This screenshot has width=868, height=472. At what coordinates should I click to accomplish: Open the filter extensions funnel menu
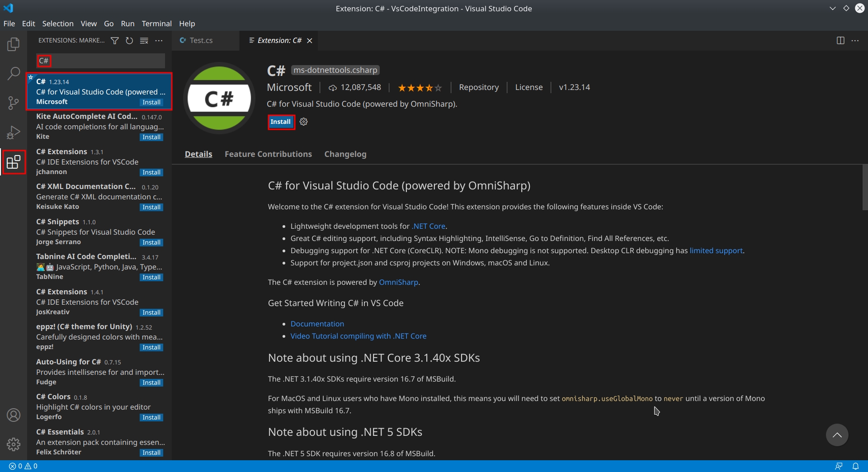pos(114,41)
